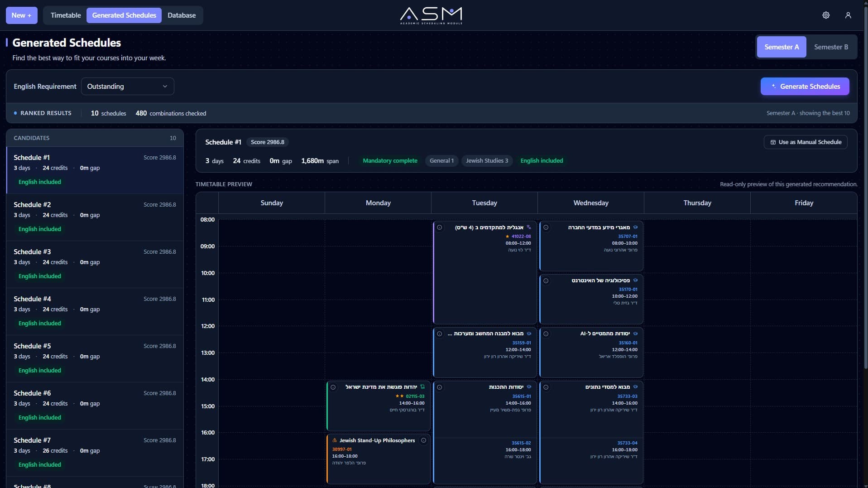The image size is (868, 488).
Task: Go to the Database tab
Action: coord(182,15)
